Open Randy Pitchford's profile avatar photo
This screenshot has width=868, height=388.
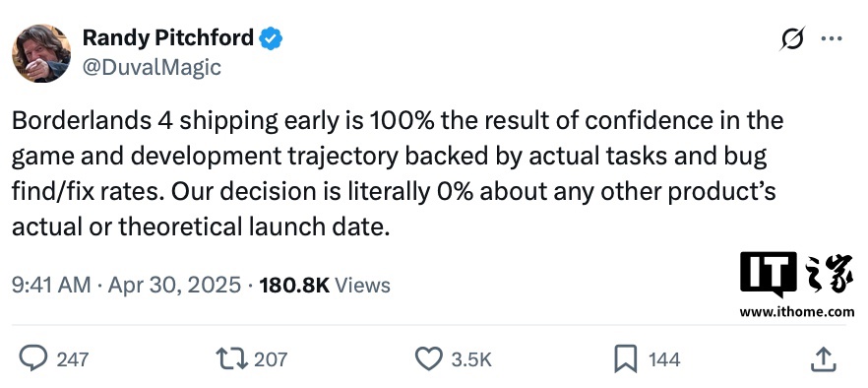41,53
